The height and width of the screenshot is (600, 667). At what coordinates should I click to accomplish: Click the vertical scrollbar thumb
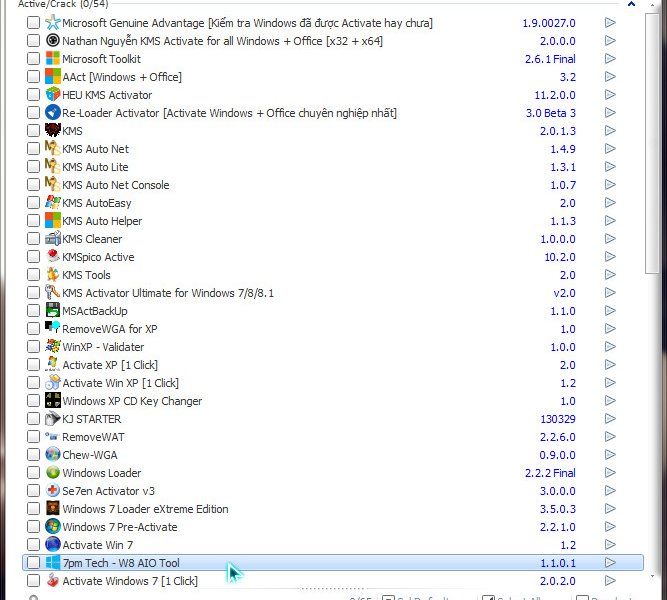(x=652, y=143)
